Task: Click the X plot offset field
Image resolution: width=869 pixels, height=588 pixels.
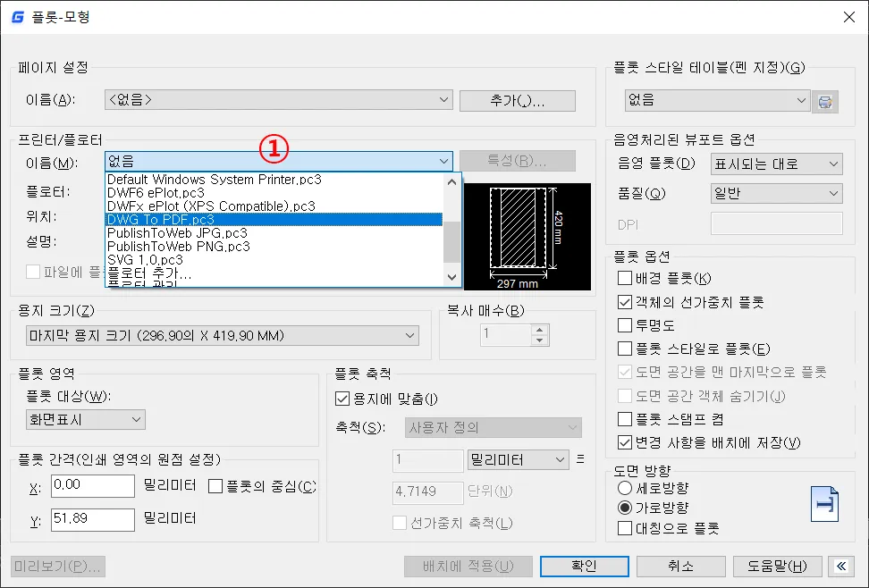Action: coord(93,485)
